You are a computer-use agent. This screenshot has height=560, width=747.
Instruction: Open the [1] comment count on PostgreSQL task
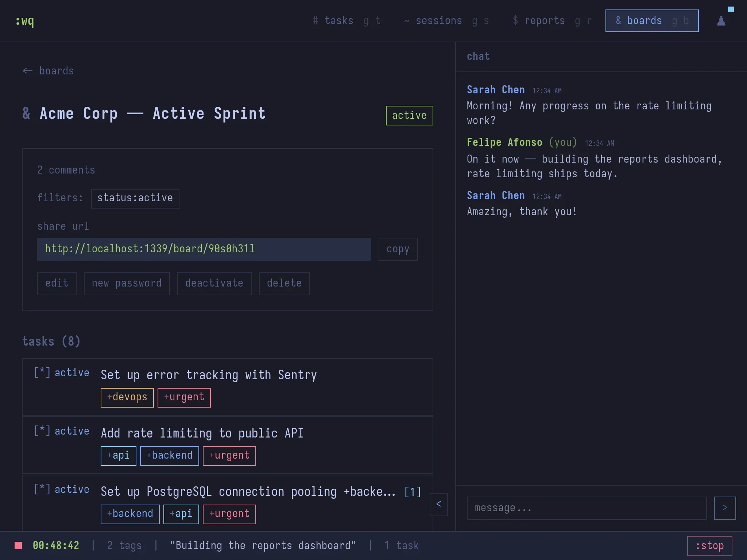(413, 492)
